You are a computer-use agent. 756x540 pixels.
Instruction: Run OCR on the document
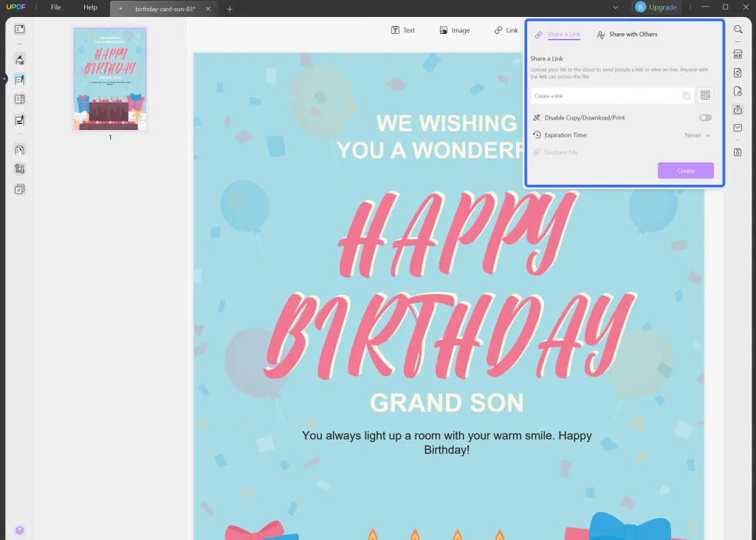738,54
